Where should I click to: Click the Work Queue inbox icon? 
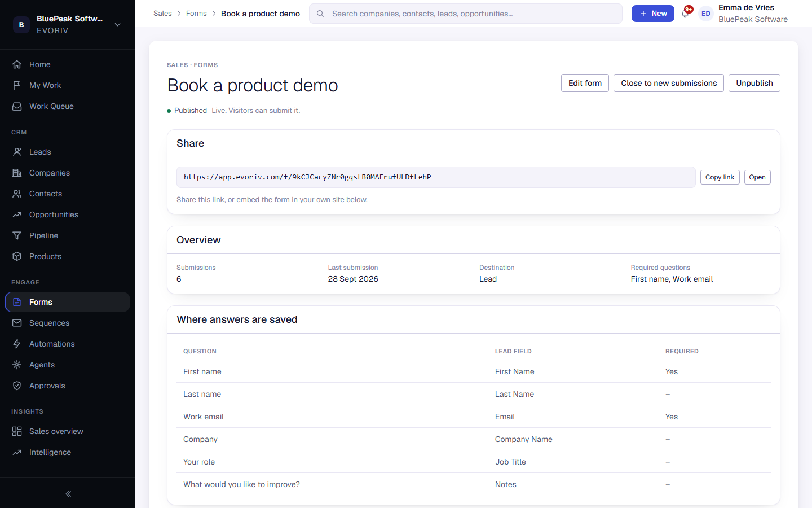pos(17,106)
